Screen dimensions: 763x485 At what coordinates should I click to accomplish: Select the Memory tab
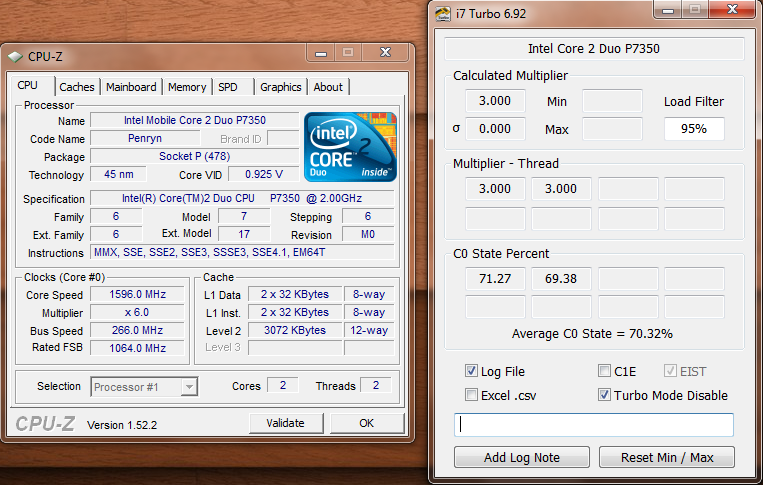pos(187,87)
